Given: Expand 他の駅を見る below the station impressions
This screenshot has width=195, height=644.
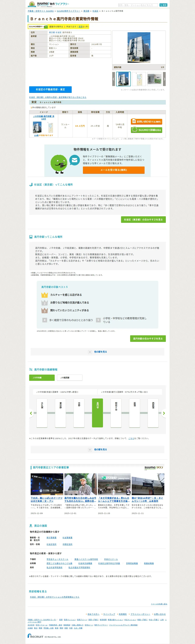Looking at the screenshot, I should (97, 352).
